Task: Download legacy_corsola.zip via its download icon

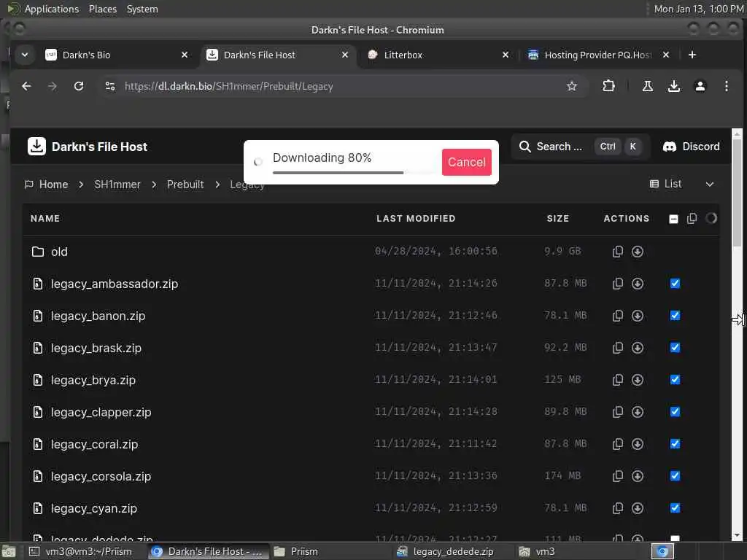Action: [638, 475]
